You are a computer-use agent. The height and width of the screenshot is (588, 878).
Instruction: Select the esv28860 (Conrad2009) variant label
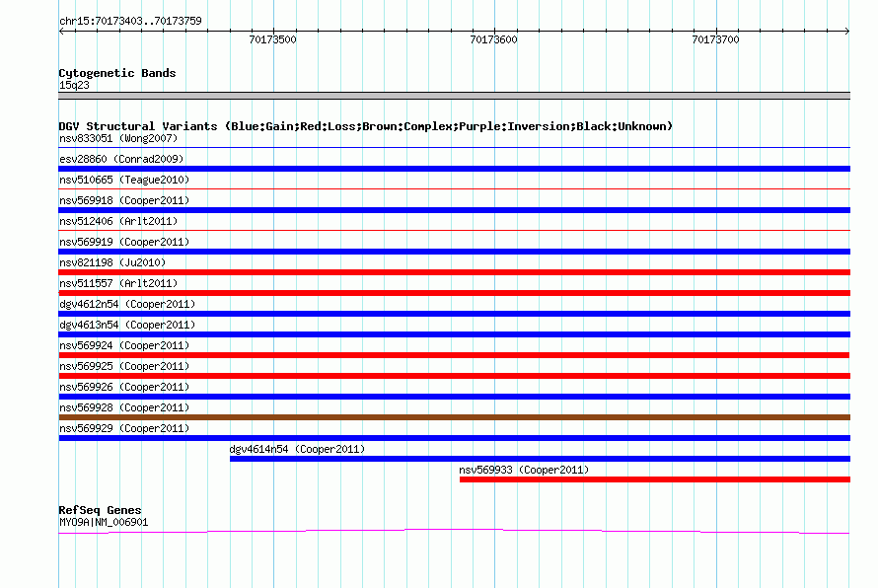pos(121,159)
